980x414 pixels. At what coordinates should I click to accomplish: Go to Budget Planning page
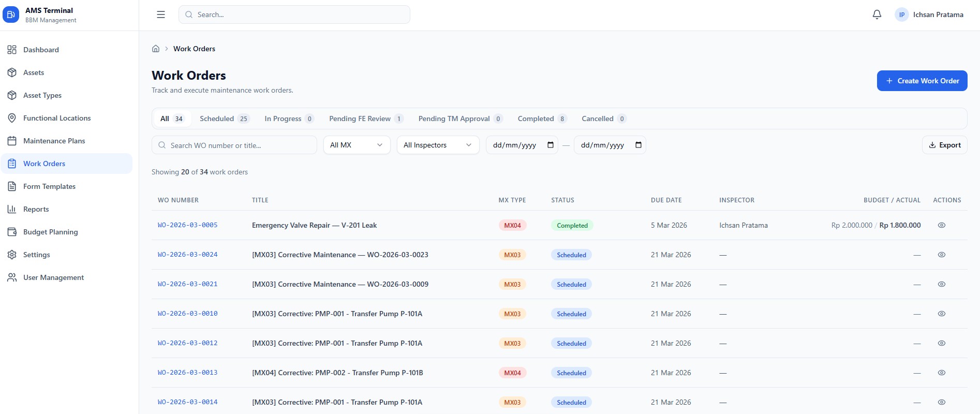coord(50,232)
